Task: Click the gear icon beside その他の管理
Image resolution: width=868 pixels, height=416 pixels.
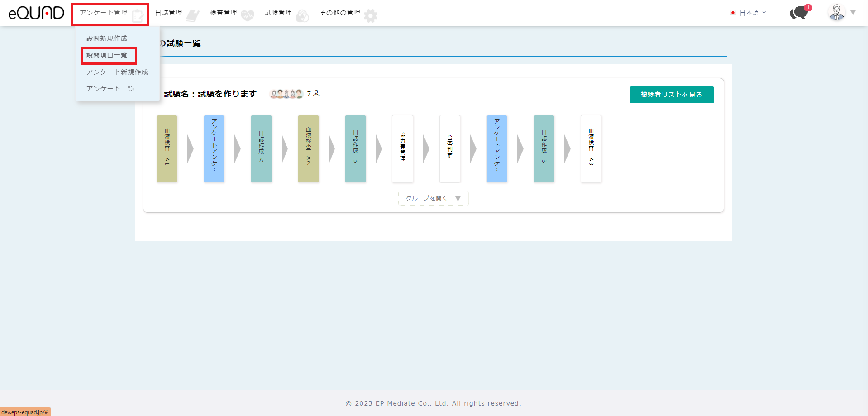Action: click(x=371, y=16)
